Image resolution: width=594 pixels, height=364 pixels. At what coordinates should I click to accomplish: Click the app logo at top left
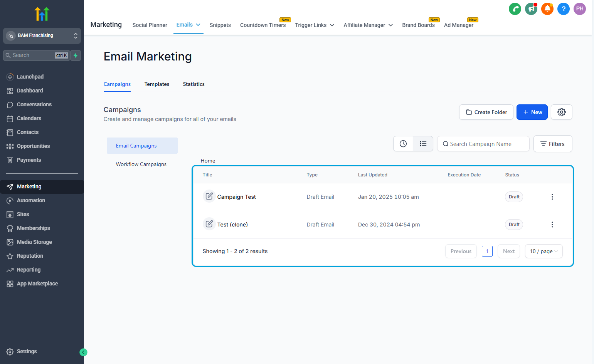(x=42, y=14)
